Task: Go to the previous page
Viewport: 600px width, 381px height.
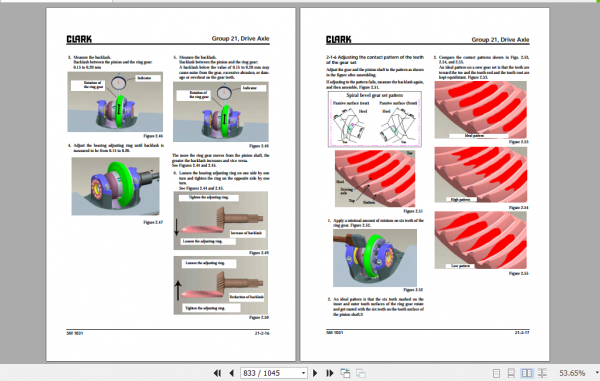Action: pos(232,373)
